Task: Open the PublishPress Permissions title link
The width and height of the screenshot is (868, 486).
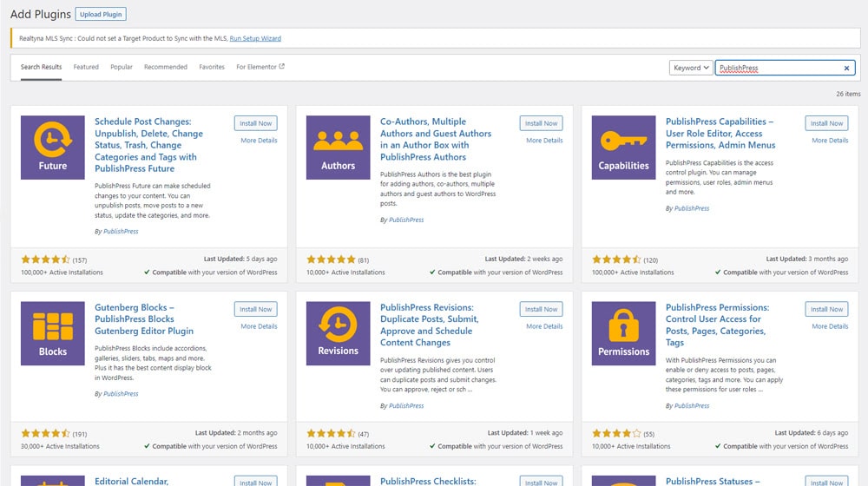Action: pos(718,325)
